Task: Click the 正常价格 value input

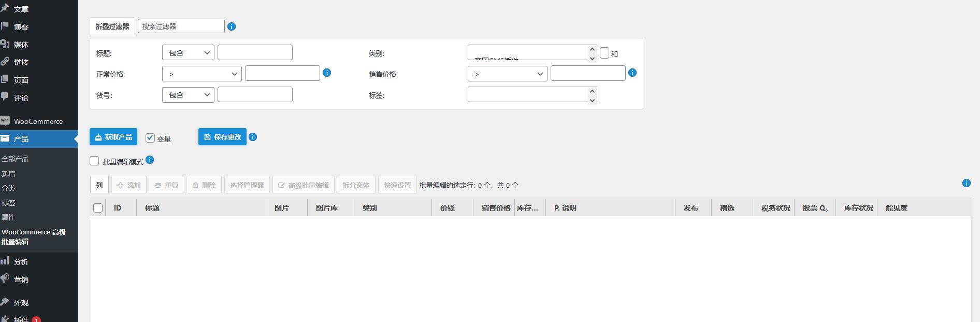Action: pyautogui.click(x=282, y=73)
